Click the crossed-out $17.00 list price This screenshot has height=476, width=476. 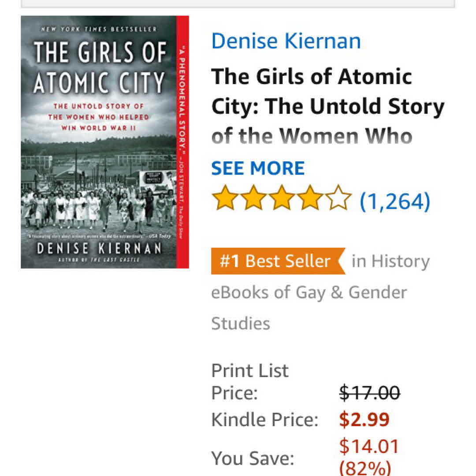click(369, 392)
